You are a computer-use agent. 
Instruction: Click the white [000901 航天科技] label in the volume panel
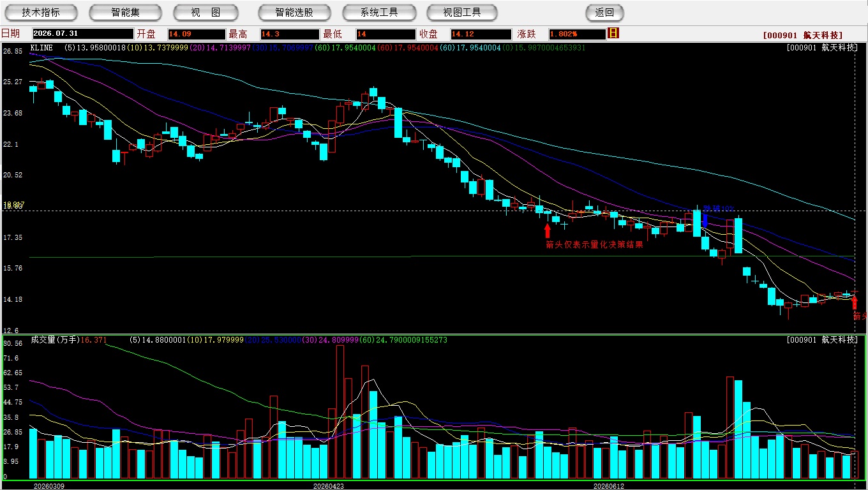[822, 340]
